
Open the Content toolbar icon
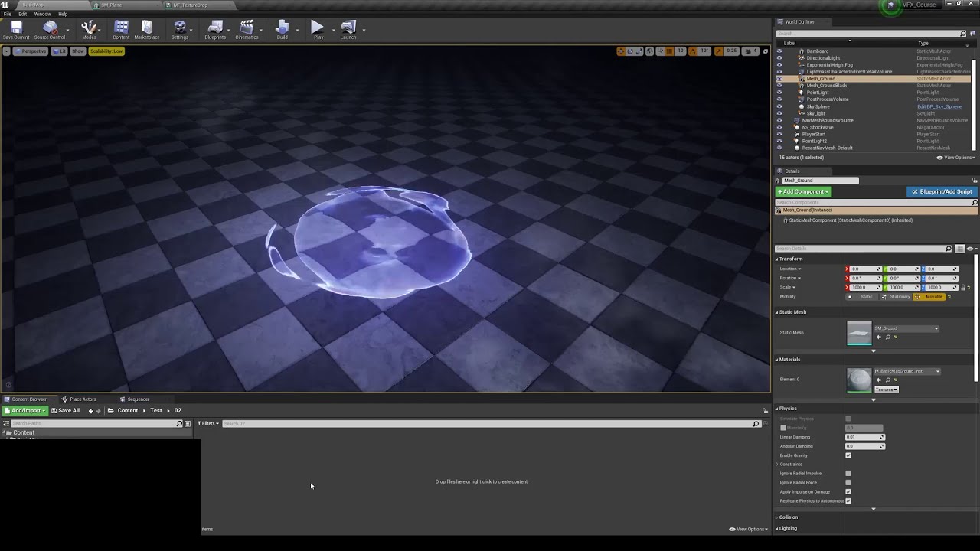coord(121,30)
